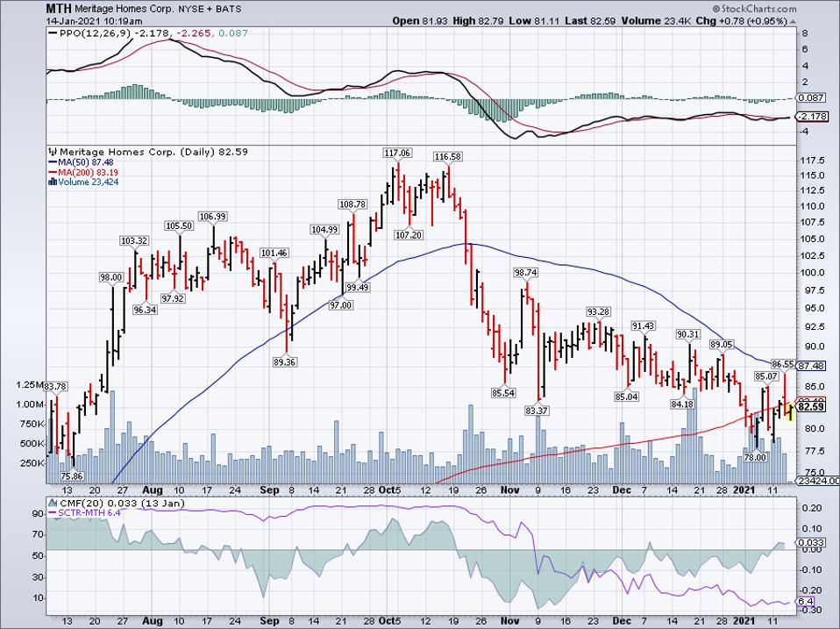Select the 97.92 price label
The width and height of the screenshot is (840, 629).
pos(173,298)
